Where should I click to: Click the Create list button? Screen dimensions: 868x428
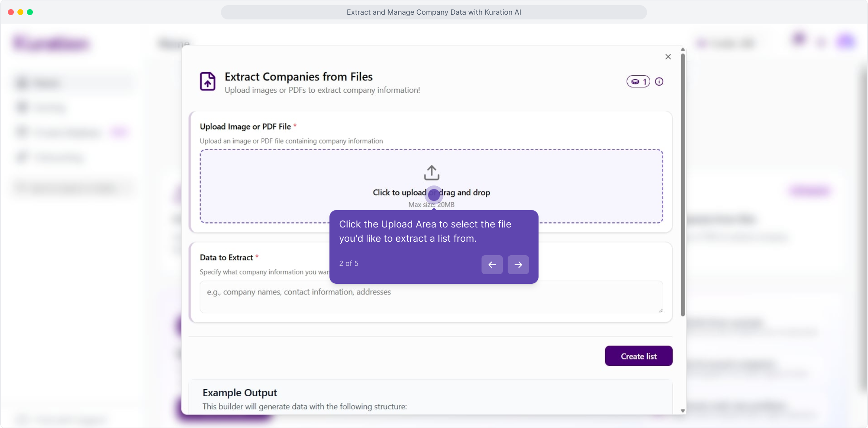638,356
